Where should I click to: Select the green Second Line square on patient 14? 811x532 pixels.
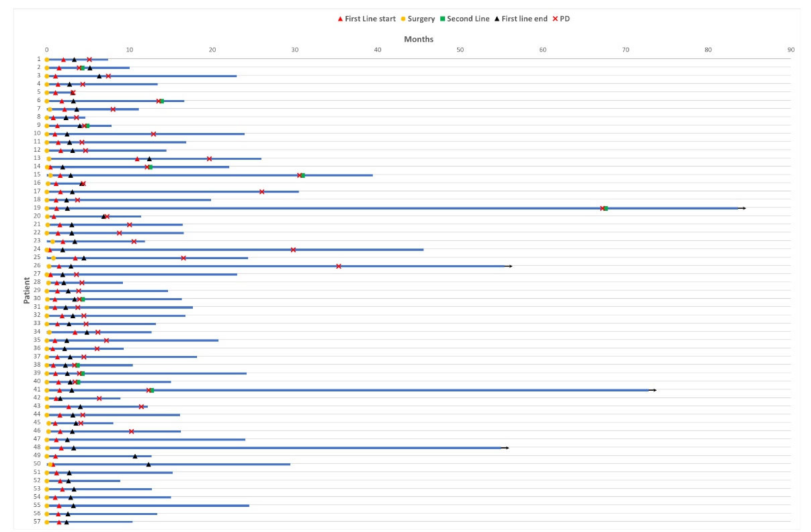tap(151, 167)
